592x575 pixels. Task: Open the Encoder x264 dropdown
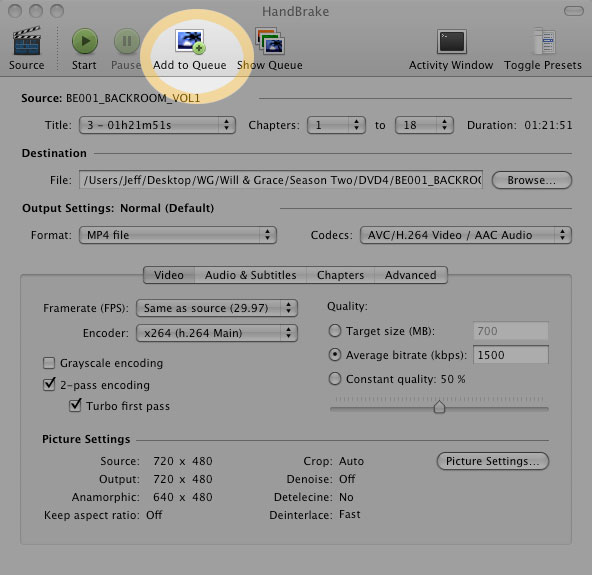tap(217, 333)
